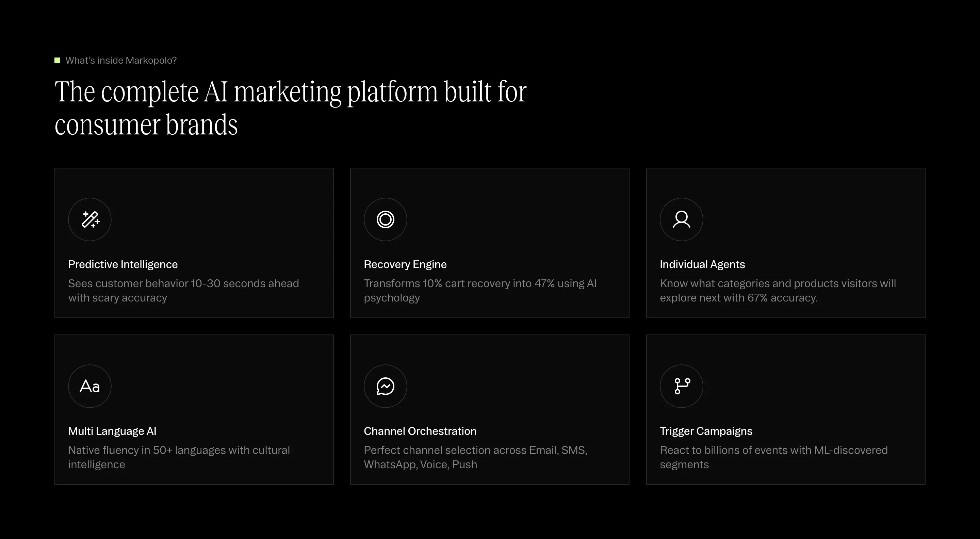Click the branching Trigger Campaigns icon

tap(681, 386)
